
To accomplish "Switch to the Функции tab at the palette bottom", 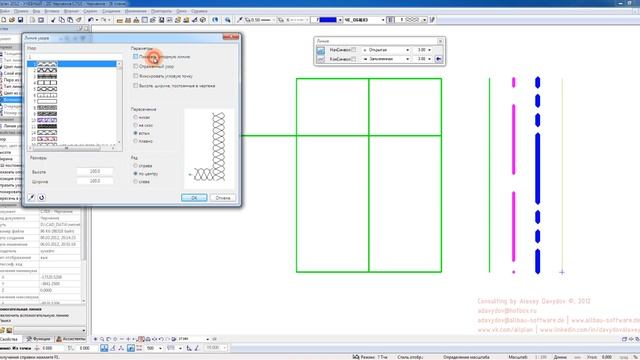I will point(38,339).
